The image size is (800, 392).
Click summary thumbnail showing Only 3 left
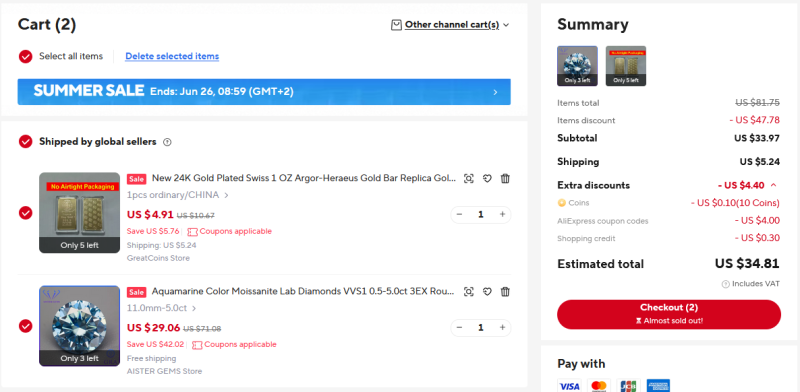click(x=577, y=66)
